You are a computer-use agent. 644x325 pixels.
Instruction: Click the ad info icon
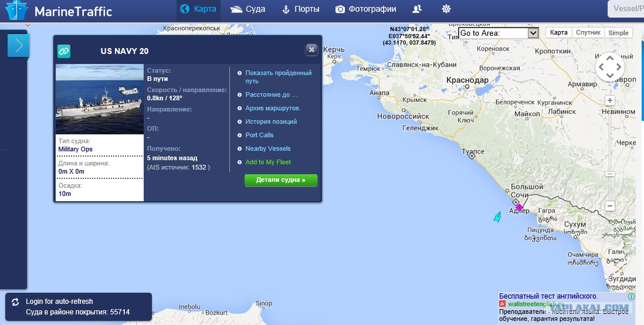(x=631, y=296)
